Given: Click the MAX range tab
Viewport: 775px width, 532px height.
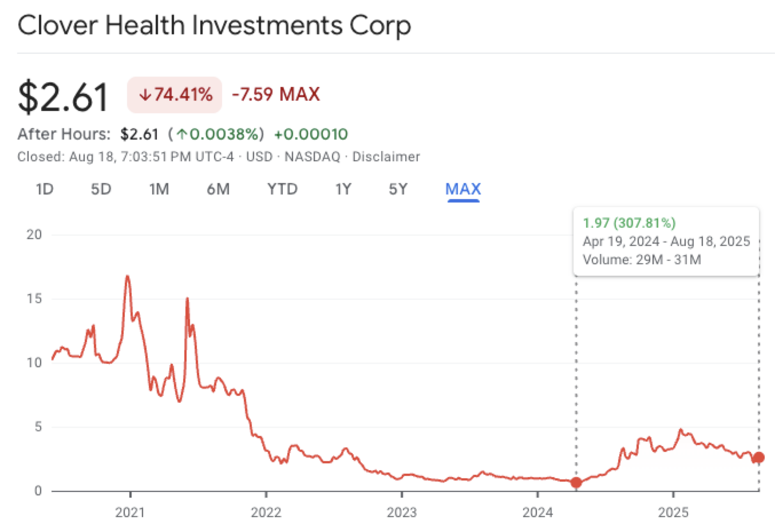Looking at the screenshot, I should (463, 189).
